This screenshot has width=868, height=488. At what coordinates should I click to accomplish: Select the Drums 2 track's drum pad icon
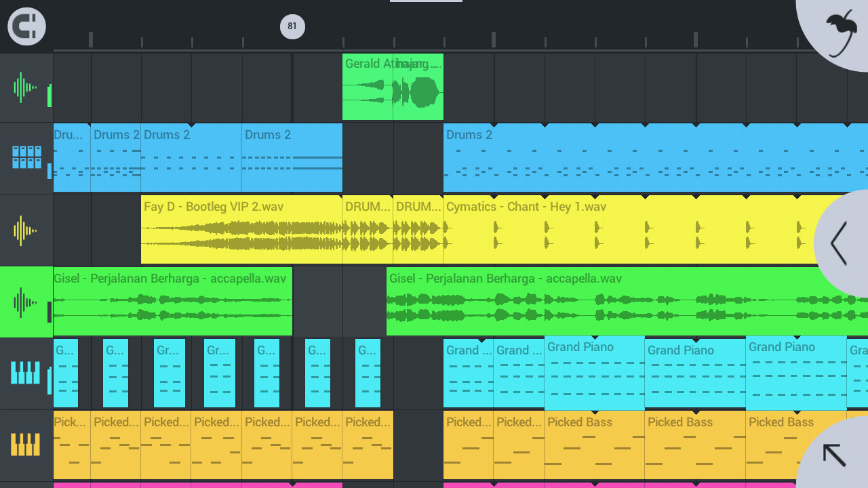[26, 158]
